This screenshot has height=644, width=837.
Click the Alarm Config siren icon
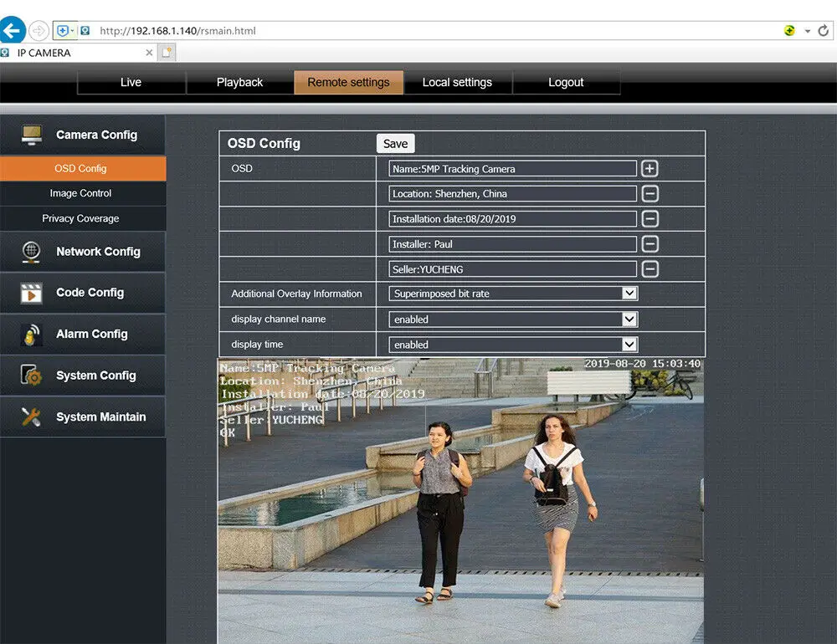(32, 334)
